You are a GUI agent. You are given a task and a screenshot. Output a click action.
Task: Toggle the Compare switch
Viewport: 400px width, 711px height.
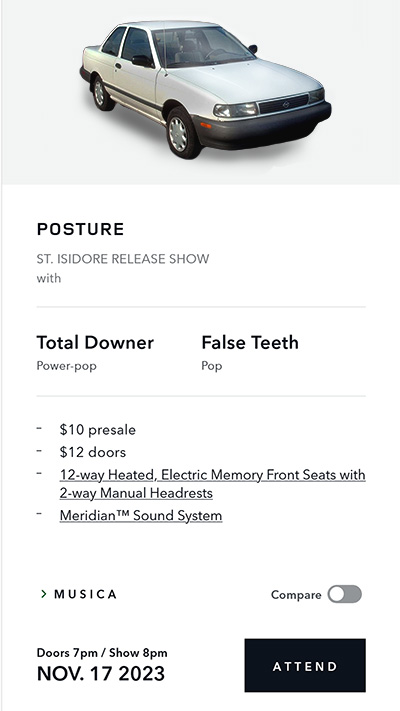click(345, 594)
